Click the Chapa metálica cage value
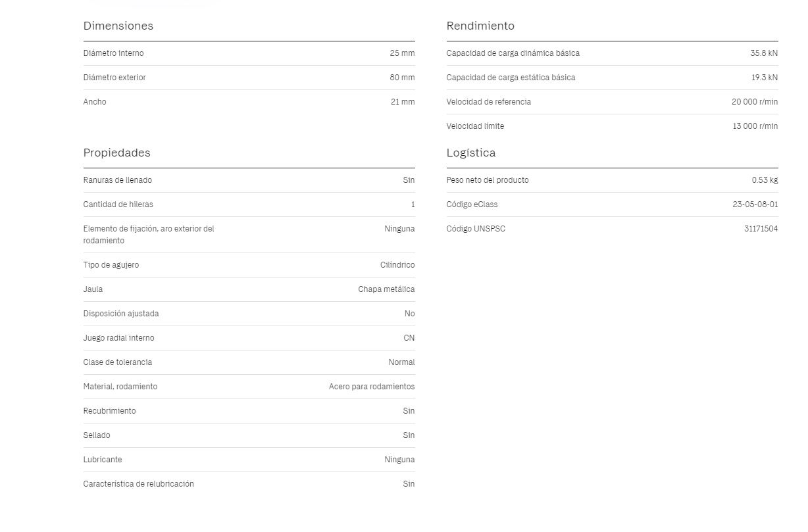Viewport: 808px width, 532px height. click(386, 289)
